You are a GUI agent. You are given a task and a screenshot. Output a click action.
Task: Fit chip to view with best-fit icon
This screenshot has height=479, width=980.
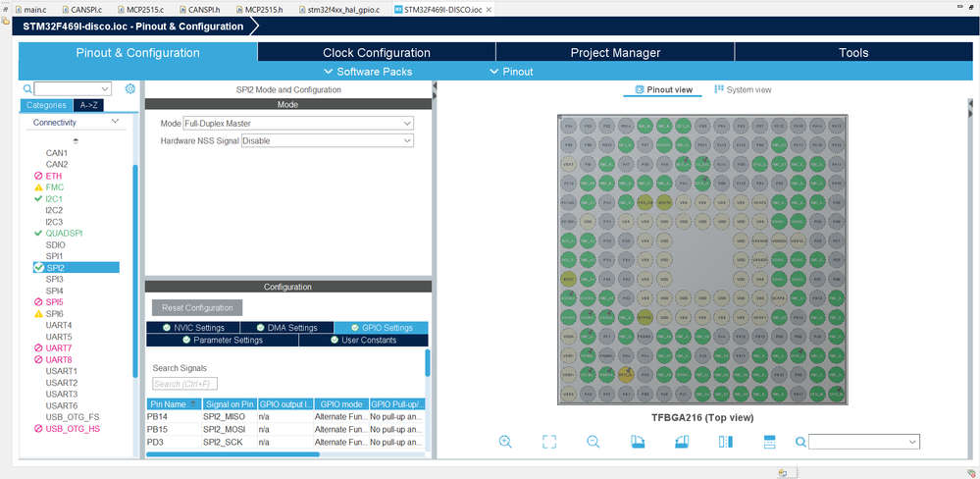(x=549, y=442)
